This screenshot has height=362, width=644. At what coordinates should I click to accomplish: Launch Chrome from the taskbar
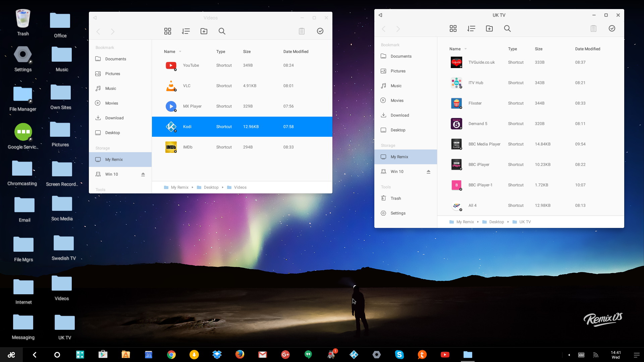(171, 355)
